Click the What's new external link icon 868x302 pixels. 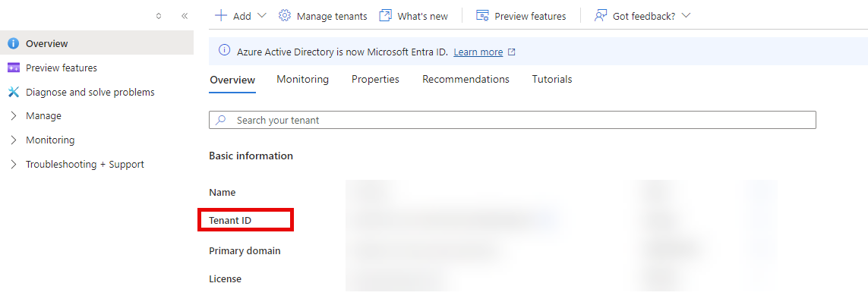pos(385,15)
